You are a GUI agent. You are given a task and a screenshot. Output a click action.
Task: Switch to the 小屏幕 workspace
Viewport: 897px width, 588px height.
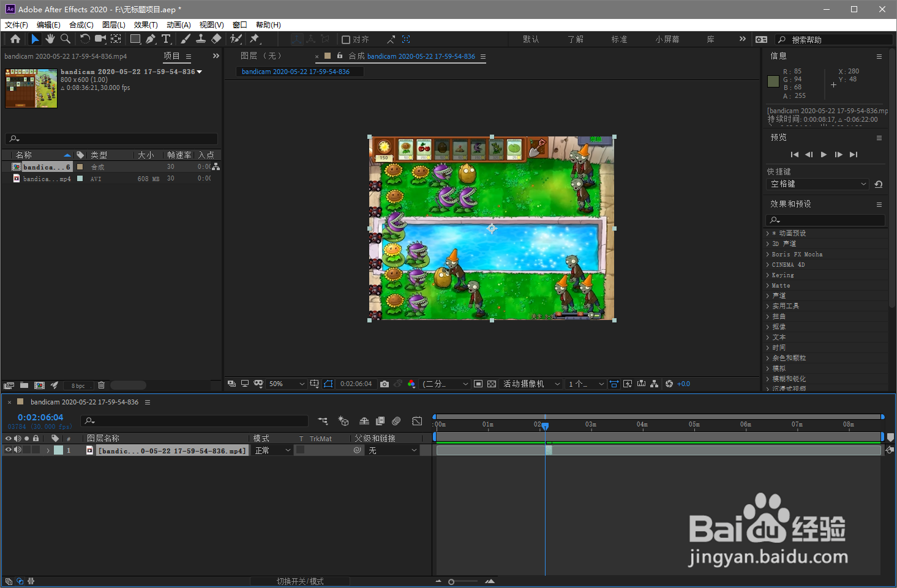667,39
